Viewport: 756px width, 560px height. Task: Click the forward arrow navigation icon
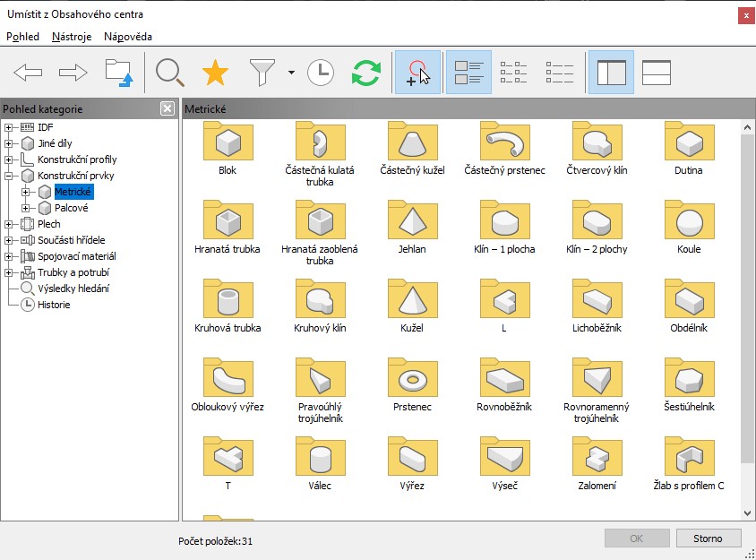click(73, 73)
